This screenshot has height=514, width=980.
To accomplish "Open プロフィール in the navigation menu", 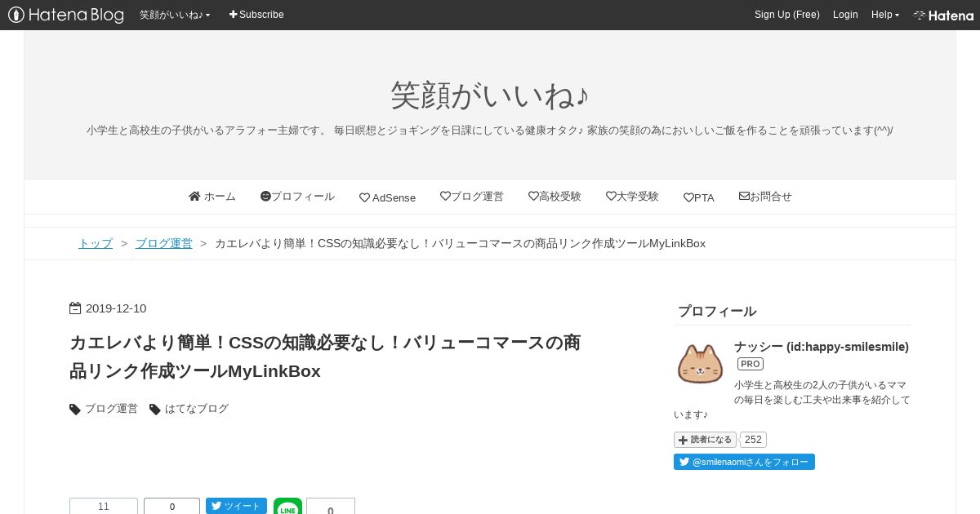I will point(297,197).
